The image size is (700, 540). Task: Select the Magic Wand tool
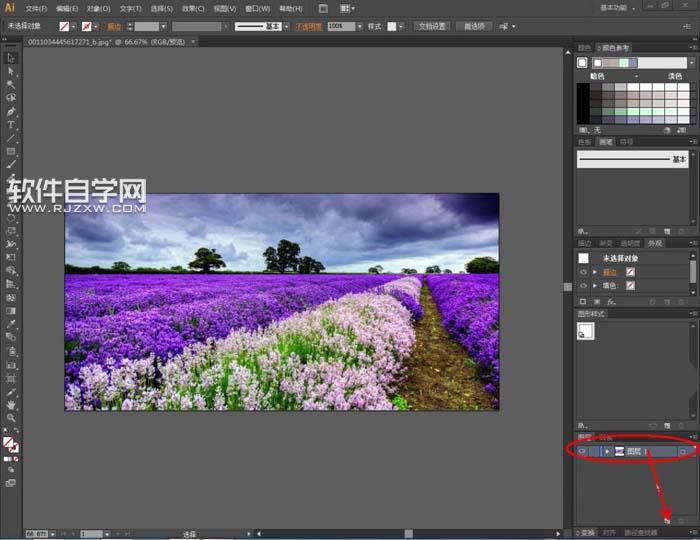tap(11, 84)
